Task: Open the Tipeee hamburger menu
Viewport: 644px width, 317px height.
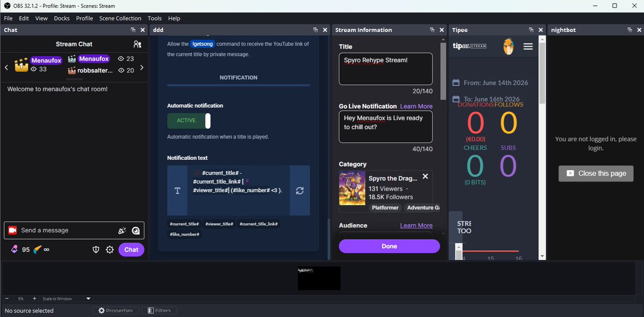Action: coord(528,47)
